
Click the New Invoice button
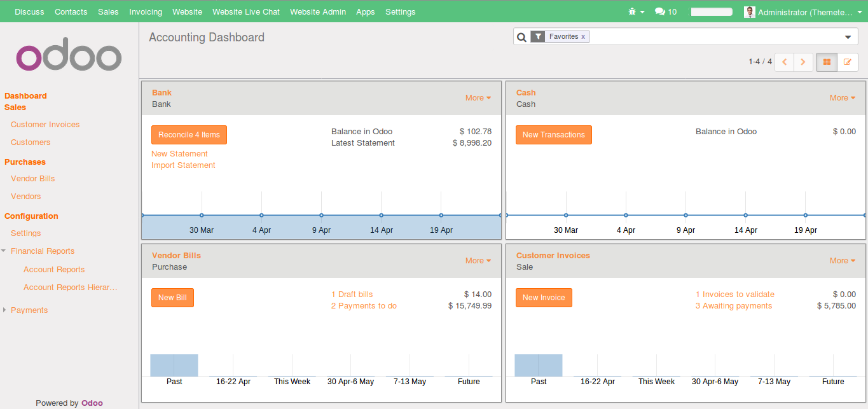[544, 297]
